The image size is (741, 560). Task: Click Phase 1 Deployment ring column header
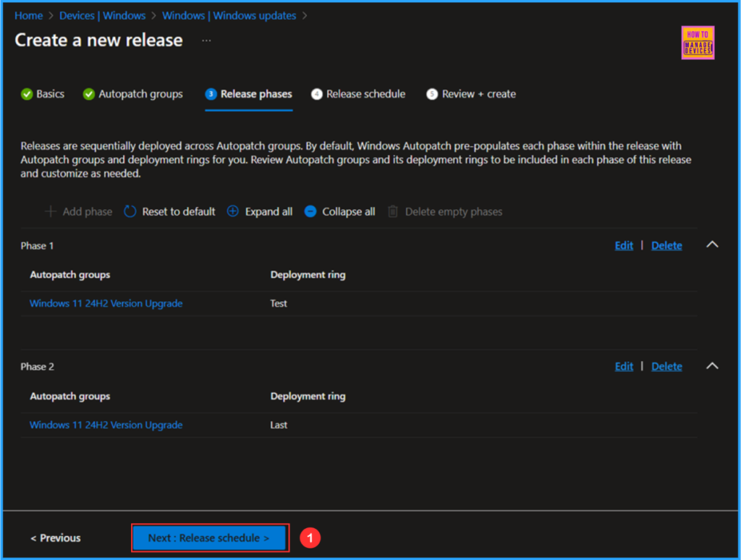tap(308, 274)
